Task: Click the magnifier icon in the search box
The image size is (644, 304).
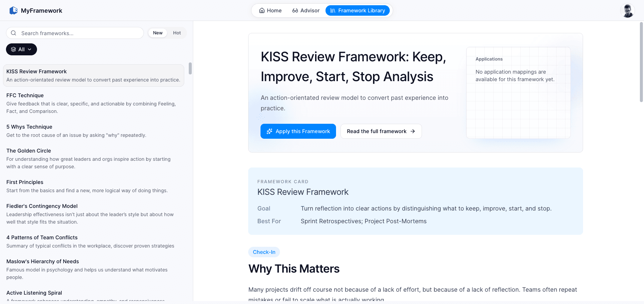Action: click(x=13, y=33)
